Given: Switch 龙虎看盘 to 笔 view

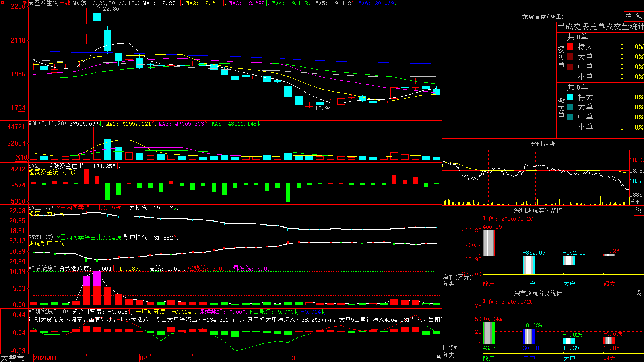Looking at the screenshot, I should coord(639,16).
